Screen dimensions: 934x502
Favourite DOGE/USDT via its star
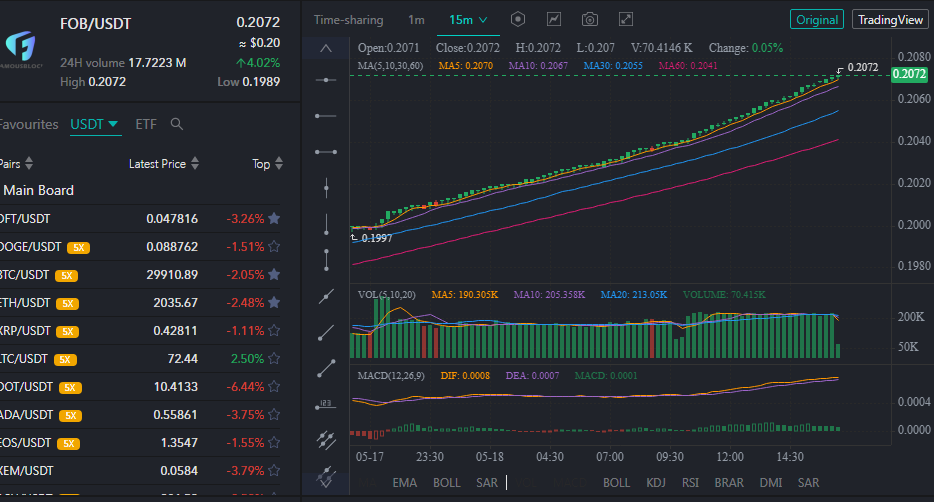pyautogui.click(x=274, y=247)
